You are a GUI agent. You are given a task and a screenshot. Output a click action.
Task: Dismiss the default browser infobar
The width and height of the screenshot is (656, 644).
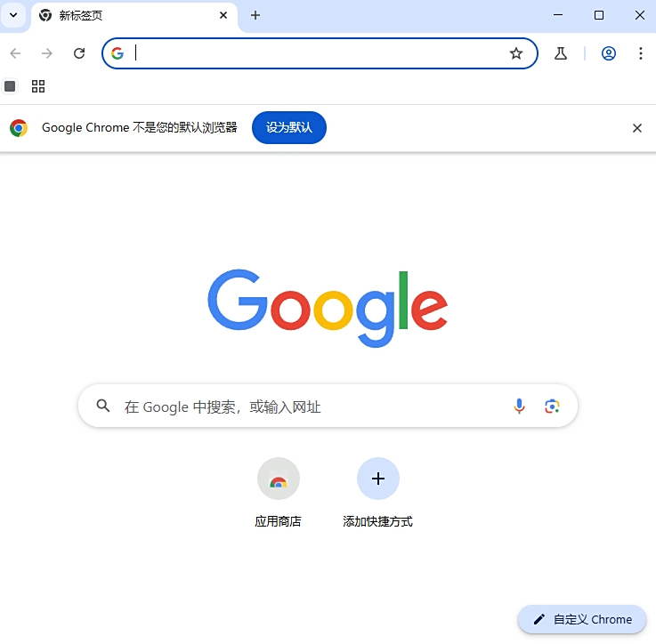[x=636, y=128]
